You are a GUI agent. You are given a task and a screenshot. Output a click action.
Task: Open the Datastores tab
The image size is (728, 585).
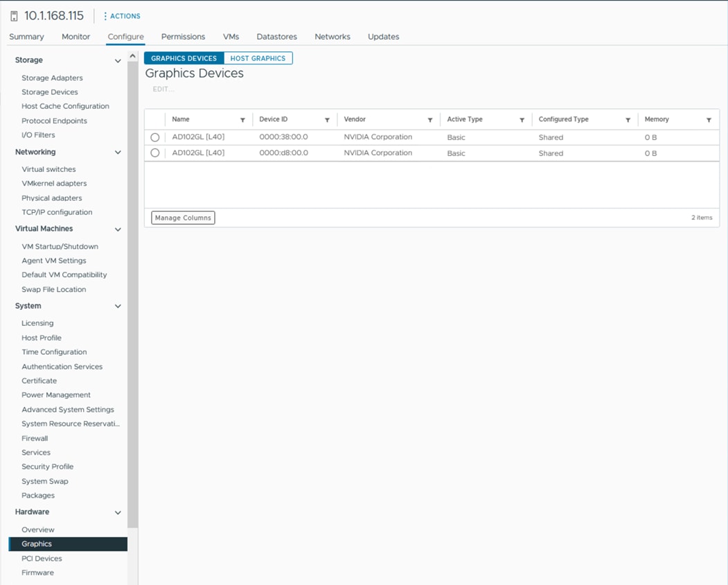click(276, 37)
